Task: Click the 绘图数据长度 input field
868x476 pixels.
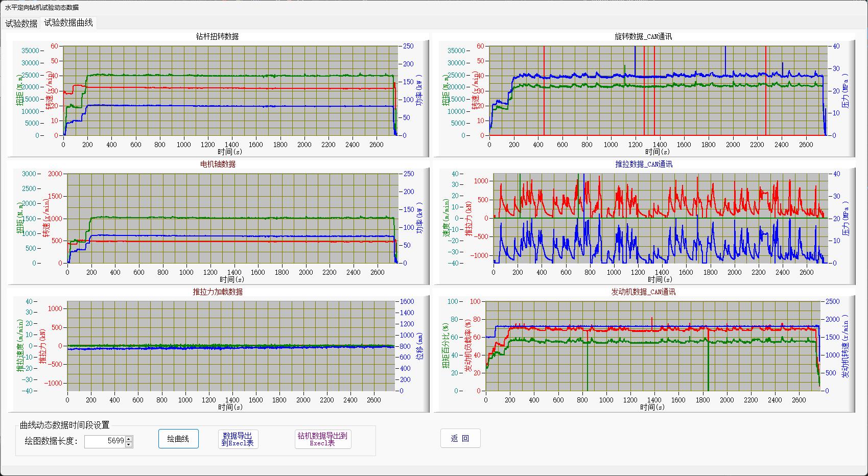Action: point(105,441)
